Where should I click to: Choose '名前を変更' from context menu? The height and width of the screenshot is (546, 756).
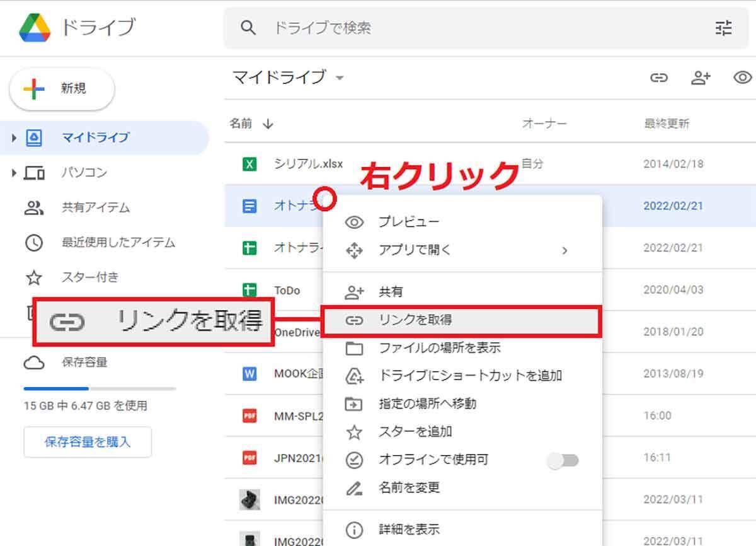[x=409, y=487]
